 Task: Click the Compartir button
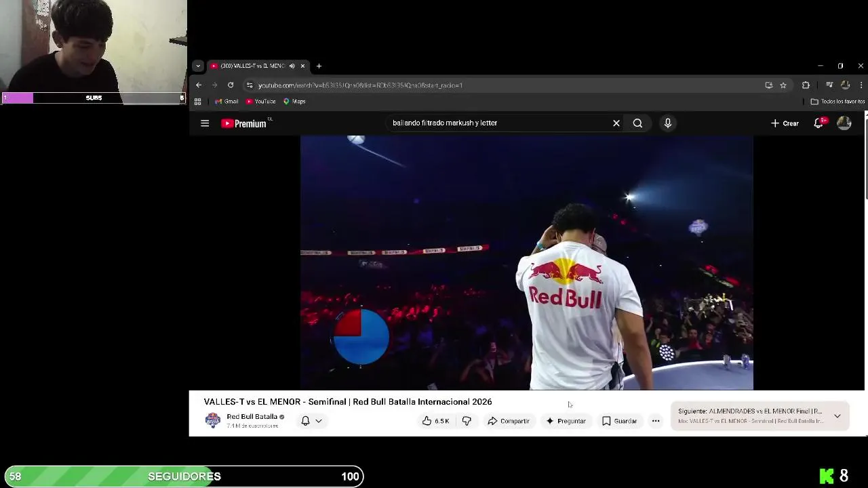[x=508, y=421]
